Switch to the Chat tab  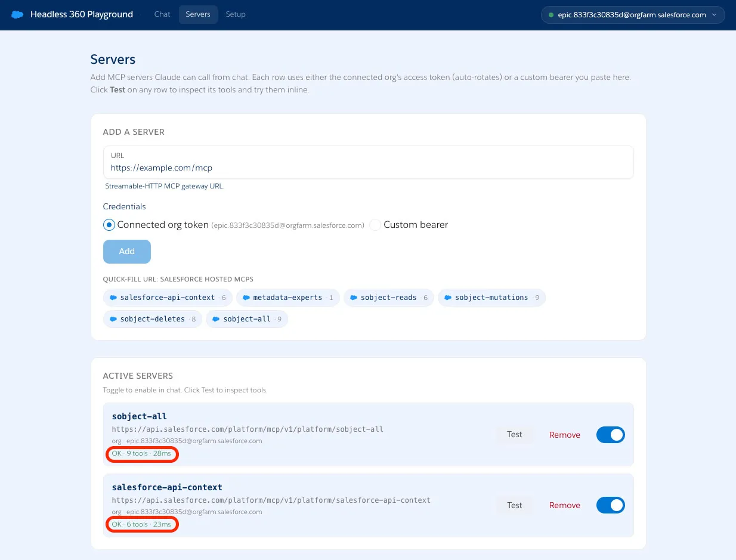162,14
